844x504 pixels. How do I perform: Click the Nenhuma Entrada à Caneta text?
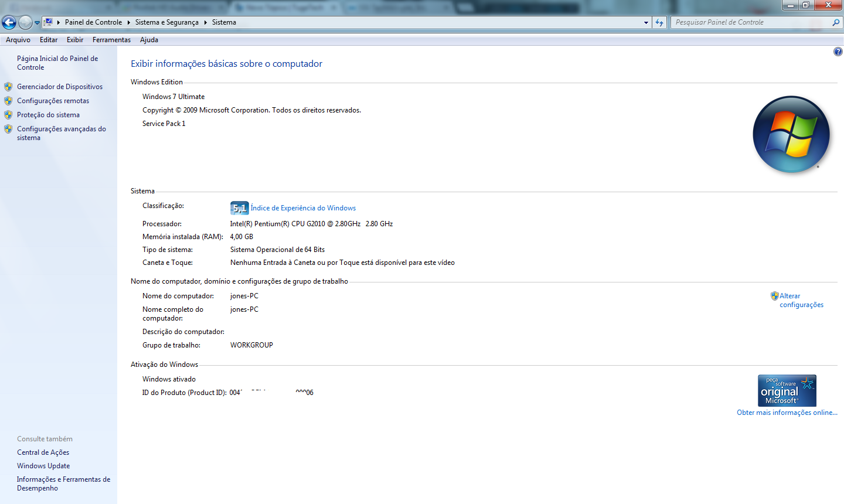342,263
